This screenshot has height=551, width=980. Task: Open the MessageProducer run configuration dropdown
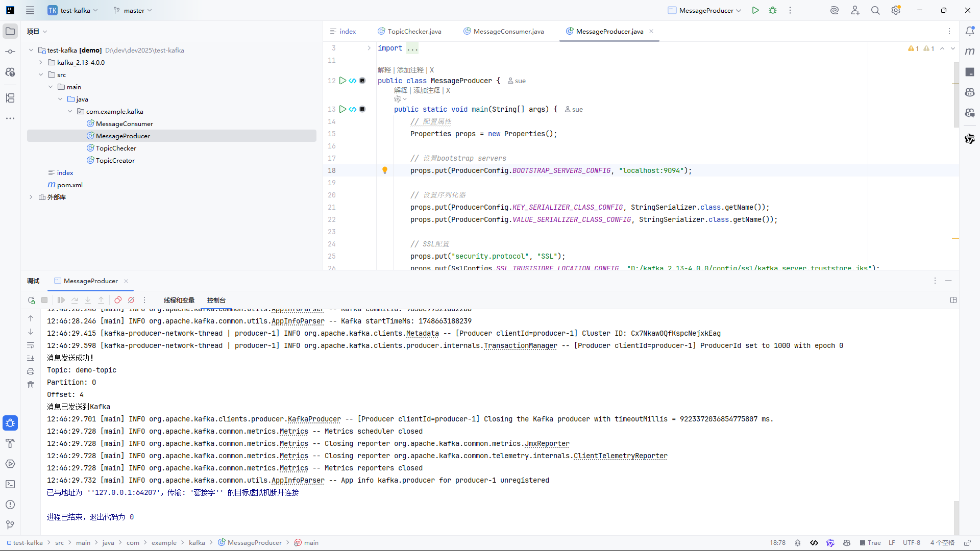705,10
